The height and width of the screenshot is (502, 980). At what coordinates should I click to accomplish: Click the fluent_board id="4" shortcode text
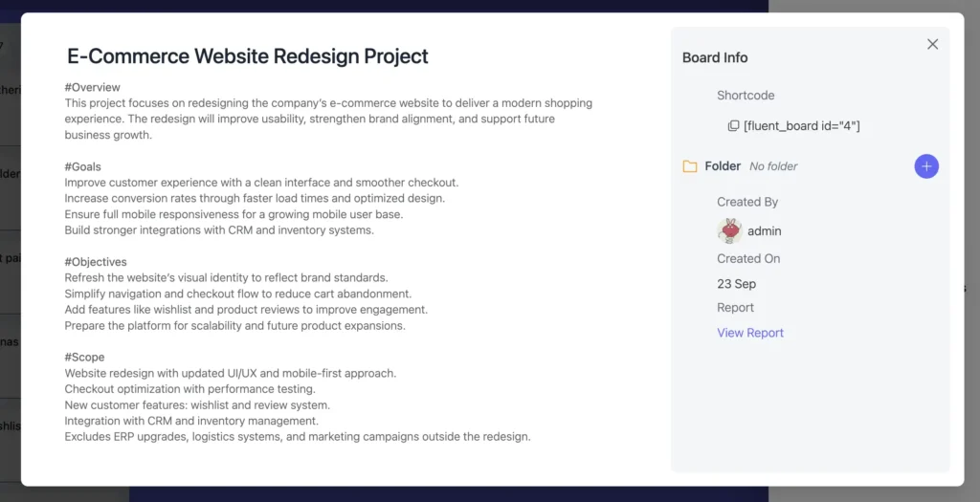coord(801,126)
